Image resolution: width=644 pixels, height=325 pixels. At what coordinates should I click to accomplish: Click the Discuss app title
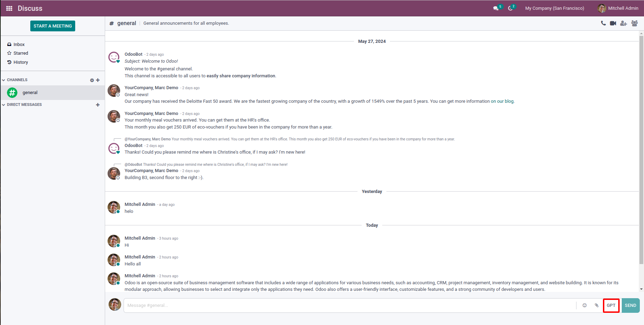30,8
